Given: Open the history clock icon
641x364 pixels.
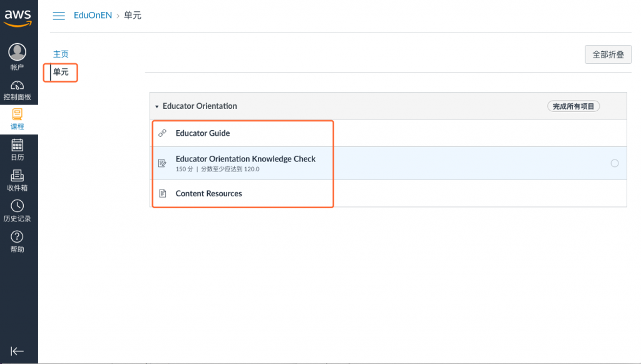Looking at the screenshot, I should point(18,206).
